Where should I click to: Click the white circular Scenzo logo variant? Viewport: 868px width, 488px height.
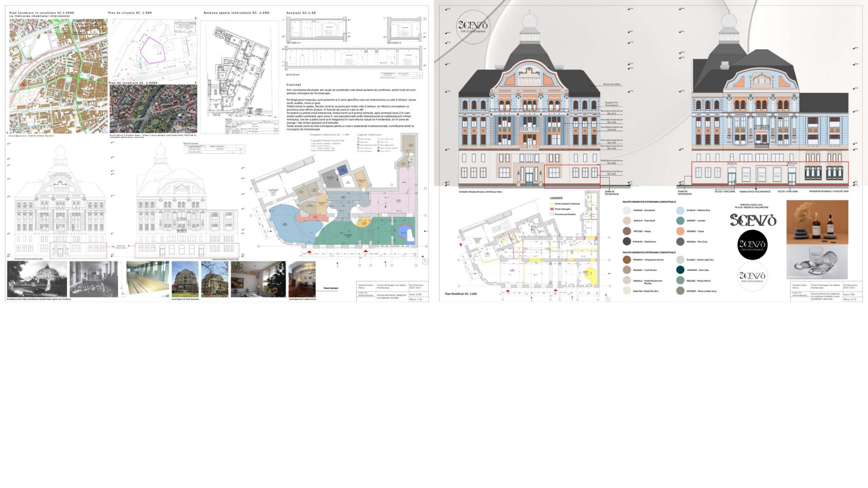click(752, 276)
